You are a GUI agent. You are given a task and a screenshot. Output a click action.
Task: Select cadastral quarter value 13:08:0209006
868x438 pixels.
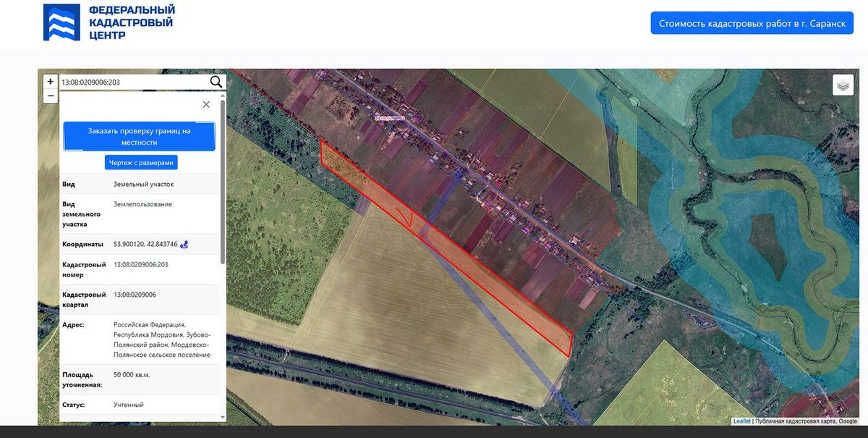[135, 295]
